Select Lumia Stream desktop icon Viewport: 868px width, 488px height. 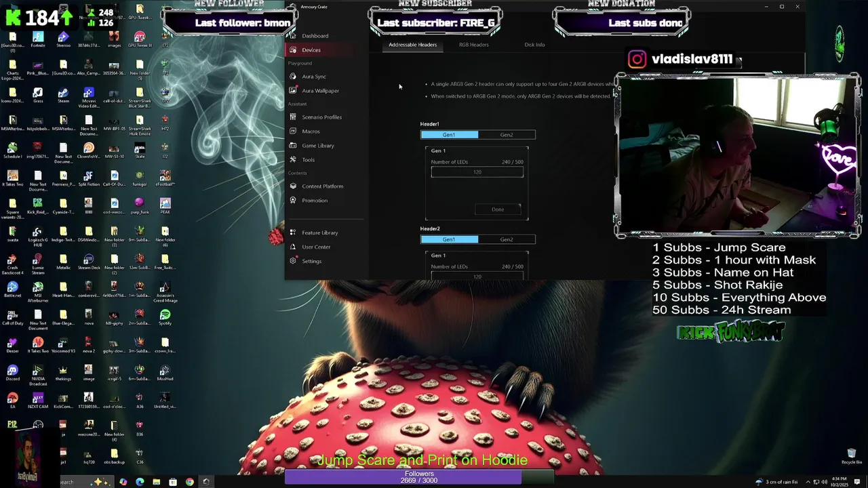38,264
